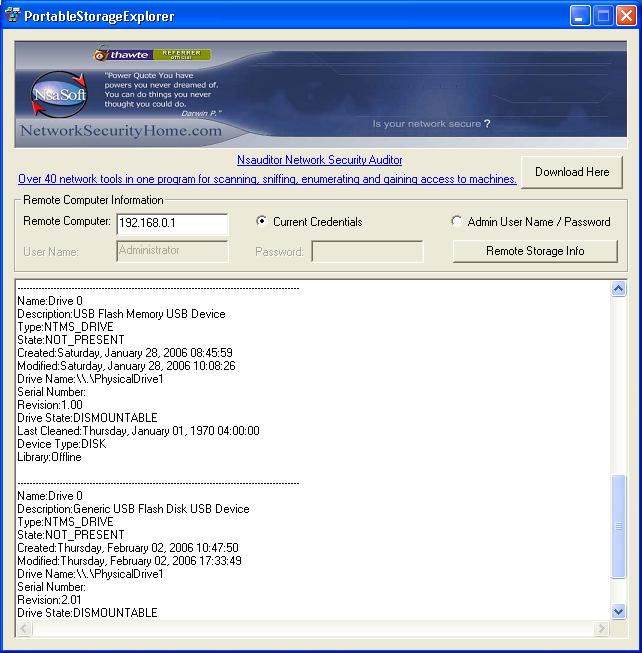The image size is (642, 653).
Task: Click the disabled User Name field
Action: coord(172,251)
